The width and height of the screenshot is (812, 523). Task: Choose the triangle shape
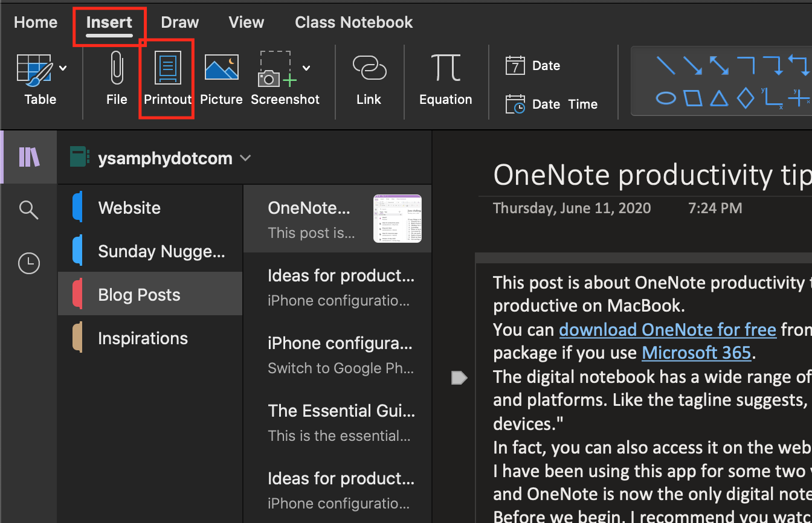pos(719,97)
